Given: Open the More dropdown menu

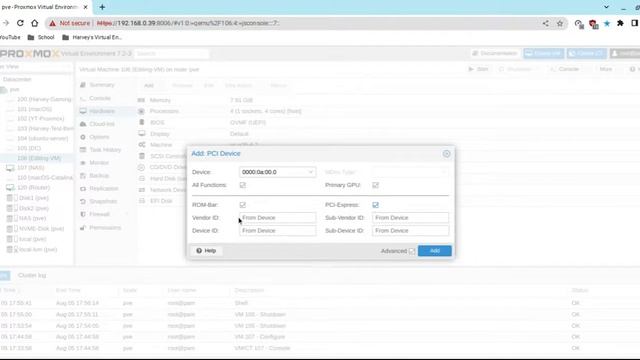Looking at the screenshot, I should 606,69.
